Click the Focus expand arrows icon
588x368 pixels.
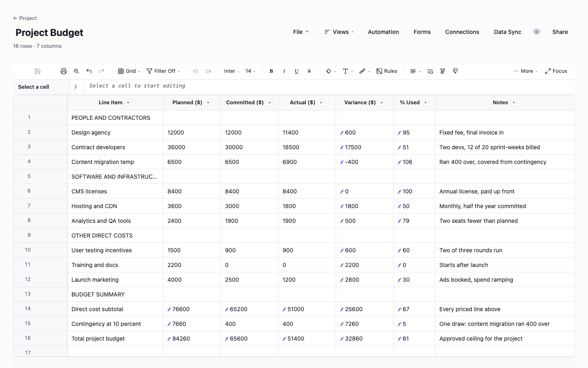pyautogui.click(x=548, y=71)
